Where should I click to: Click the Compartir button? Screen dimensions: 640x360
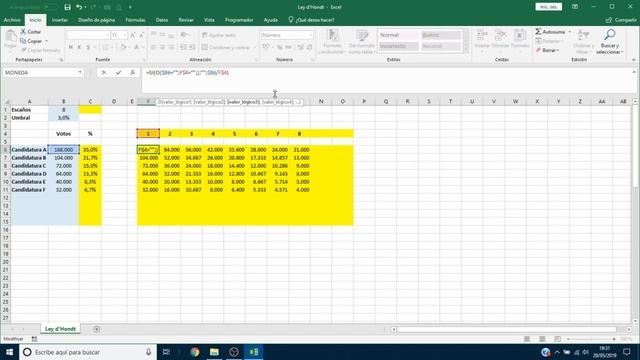(621, 20)
